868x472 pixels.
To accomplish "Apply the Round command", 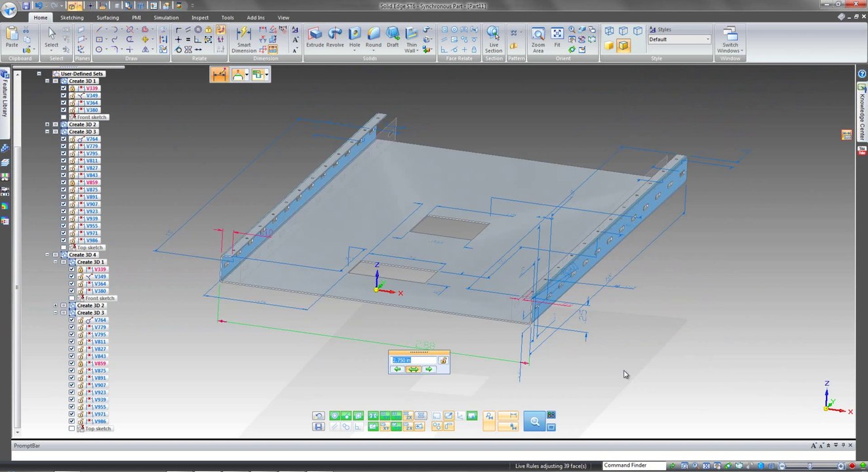I will 373,37.
